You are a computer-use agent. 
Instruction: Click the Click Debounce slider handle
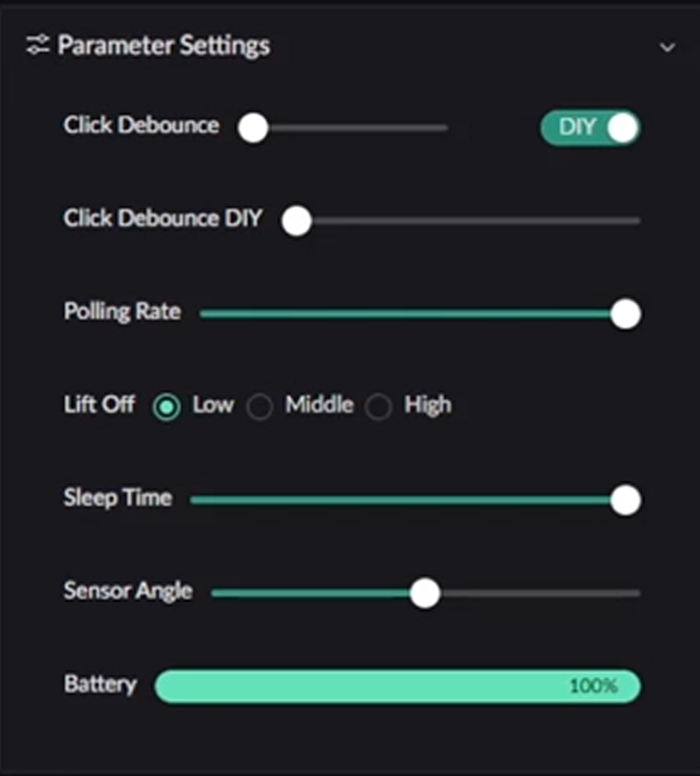pyautogui.click(x=253, y=128)
